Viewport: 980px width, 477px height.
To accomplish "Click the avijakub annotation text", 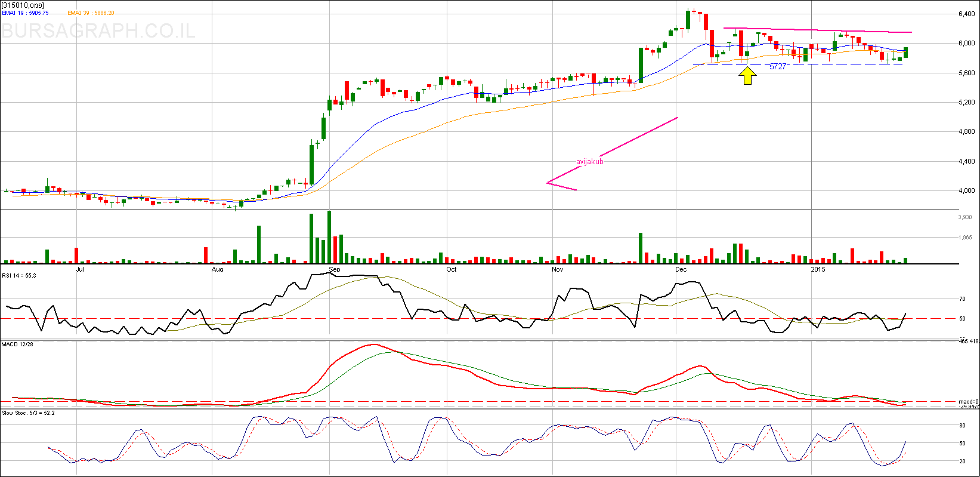I will 589,161.
